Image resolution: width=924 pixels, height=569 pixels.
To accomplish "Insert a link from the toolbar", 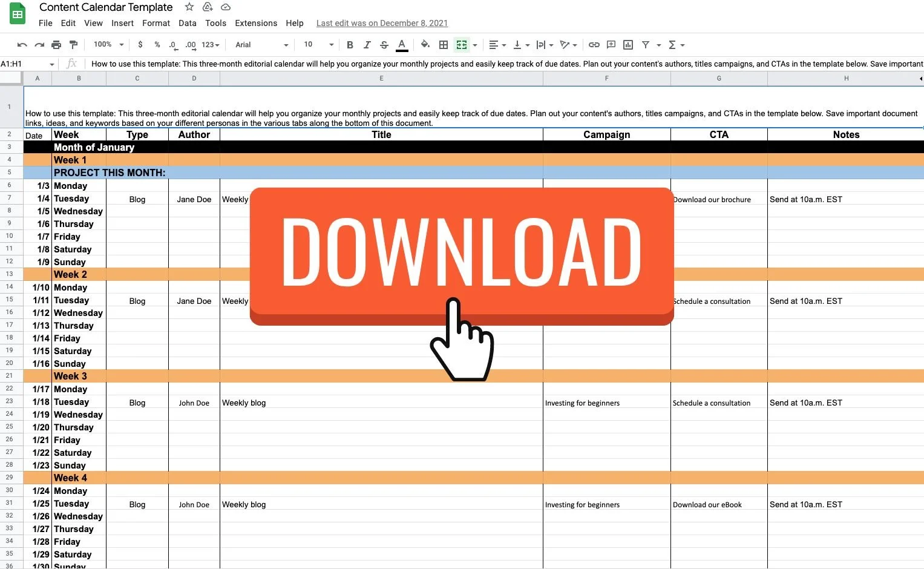I will pyautogui.click(x=594, y=45).
